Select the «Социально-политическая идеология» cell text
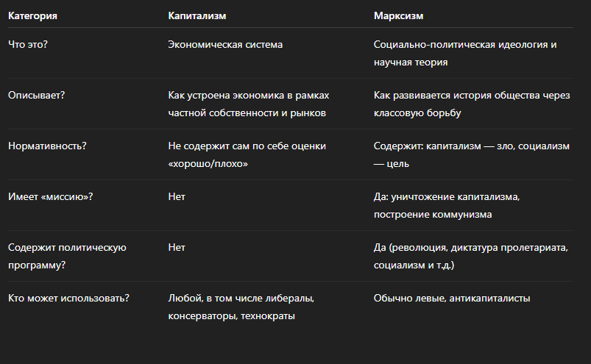 [464, 53]
